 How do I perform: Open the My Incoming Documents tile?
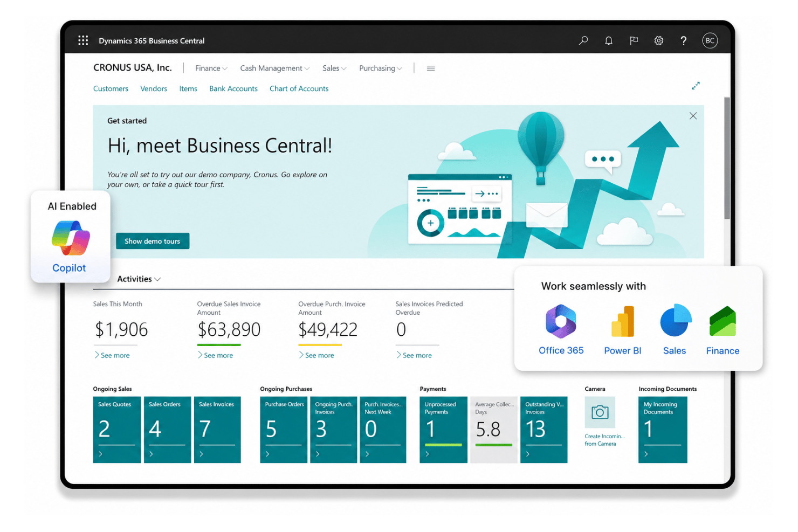point(663,430)
